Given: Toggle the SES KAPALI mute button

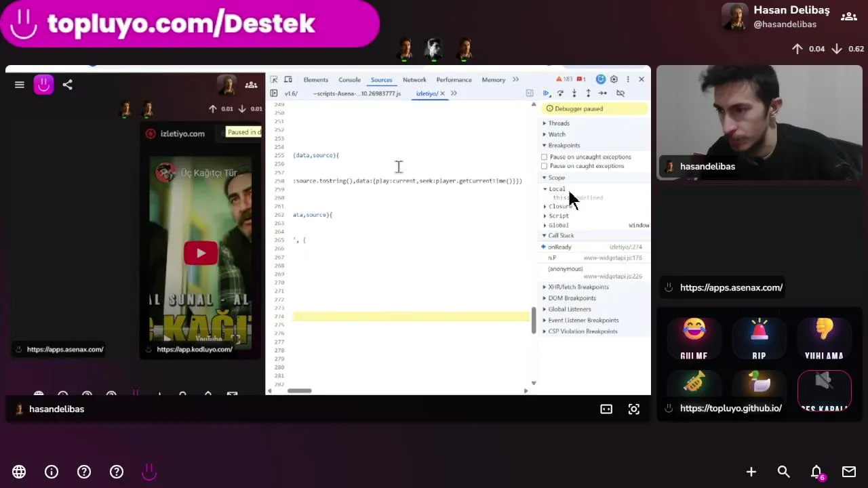Looking at the screenshot, I should pyautogui.click(x=824, y=392).
